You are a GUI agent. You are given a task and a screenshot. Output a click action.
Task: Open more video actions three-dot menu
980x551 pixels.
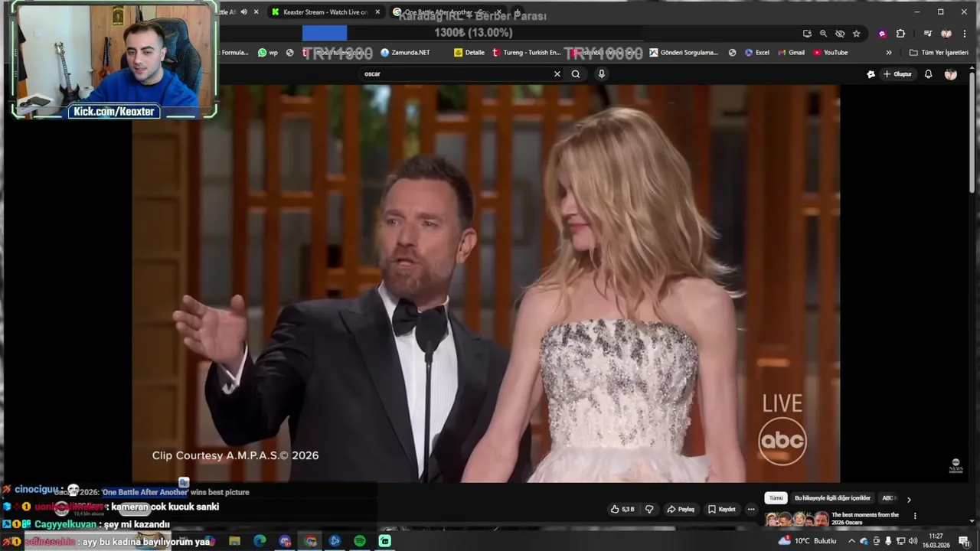(751, 509)
